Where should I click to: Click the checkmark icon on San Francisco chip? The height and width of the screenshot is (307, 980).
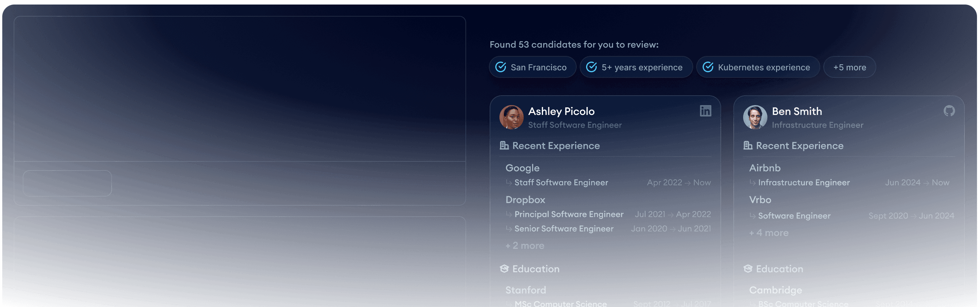click(x=500, y=67)
